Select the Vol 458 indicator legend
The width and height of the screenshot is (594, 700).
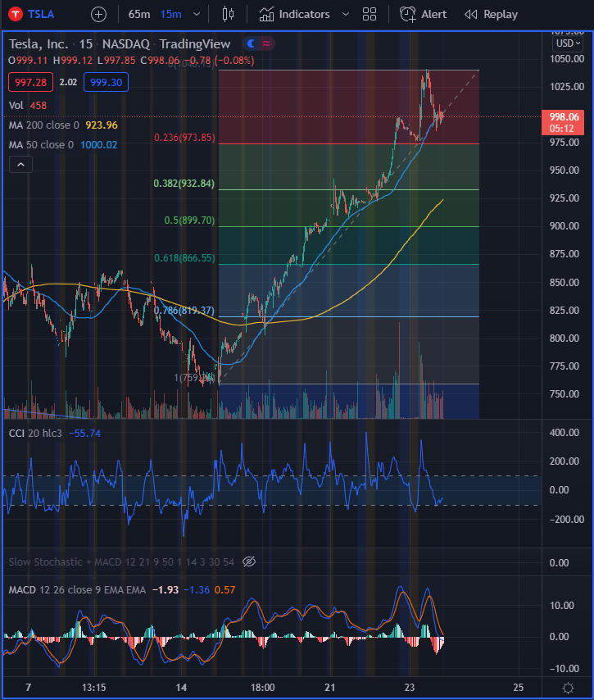point(28,106)
